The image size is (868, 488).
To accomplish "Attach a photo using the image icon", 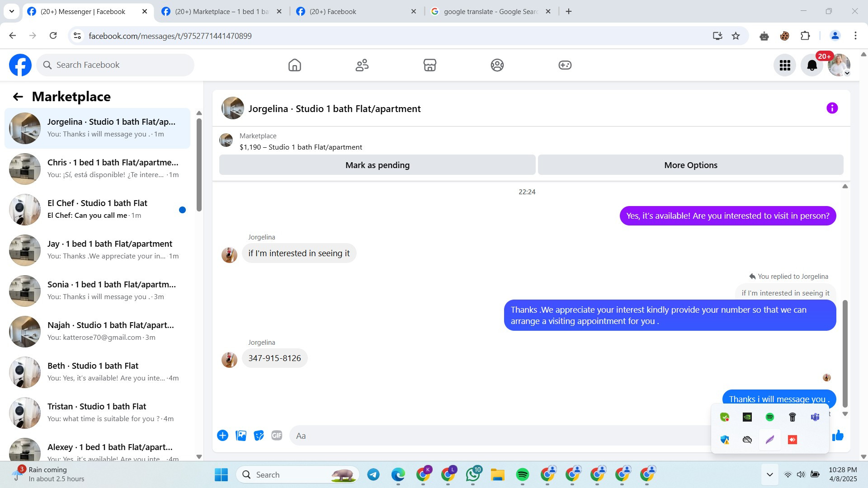I will [x=241, y=436].
